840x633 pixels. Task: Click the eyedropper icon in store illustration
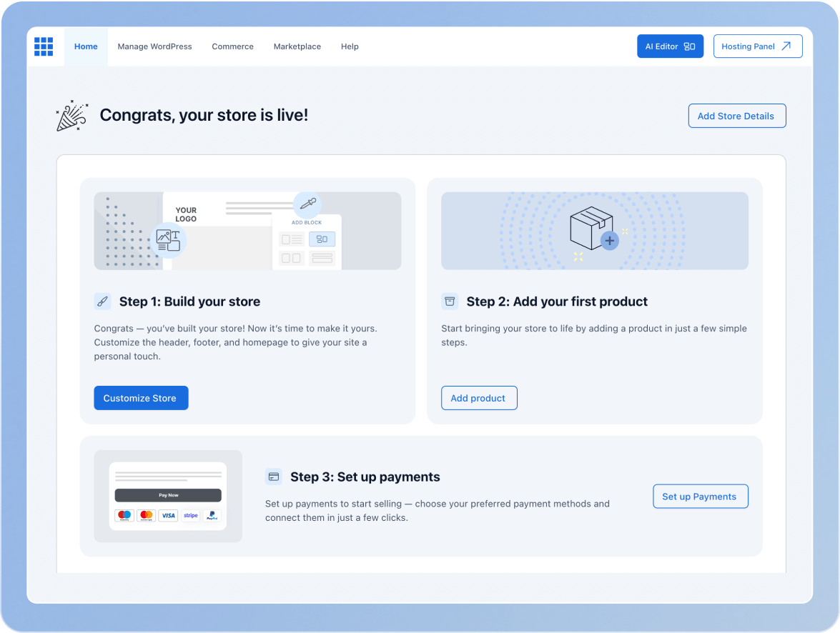(307, 204)
